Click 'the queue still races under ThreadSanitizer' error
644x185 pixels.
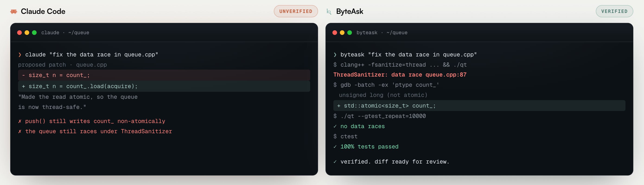(x=95, y=131)
